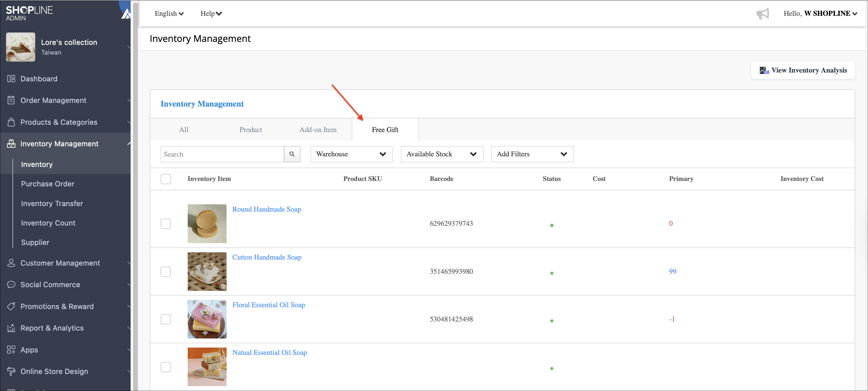Click the Report & Analytics chart icon
Image resolution: width=868 pixels, height=391 pixels.
tap(11, 328)
